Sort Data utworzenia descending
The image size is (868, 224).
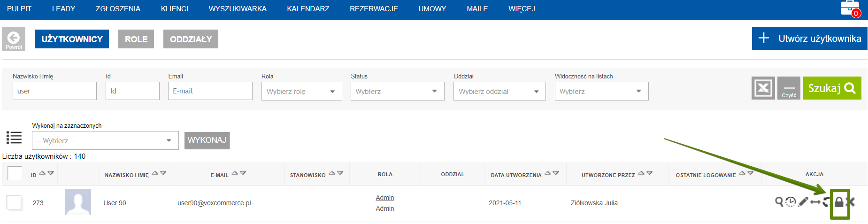point(556,173)
